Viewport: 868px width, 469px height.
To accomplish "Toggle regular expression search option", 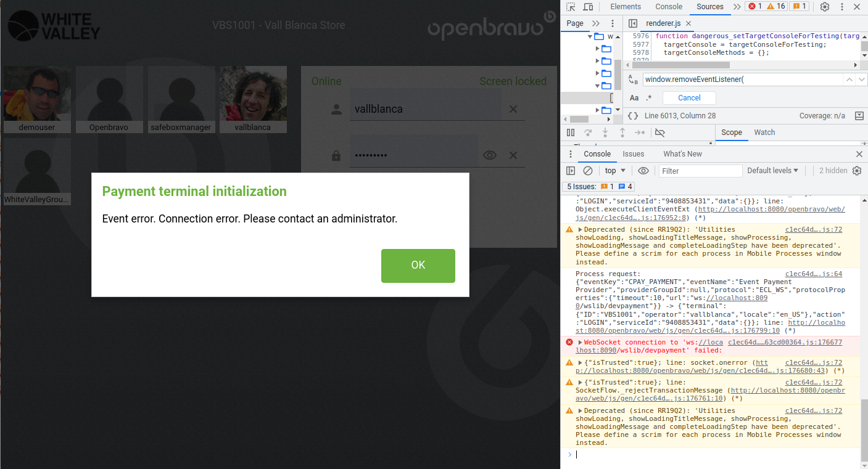I will click(648, 98).
